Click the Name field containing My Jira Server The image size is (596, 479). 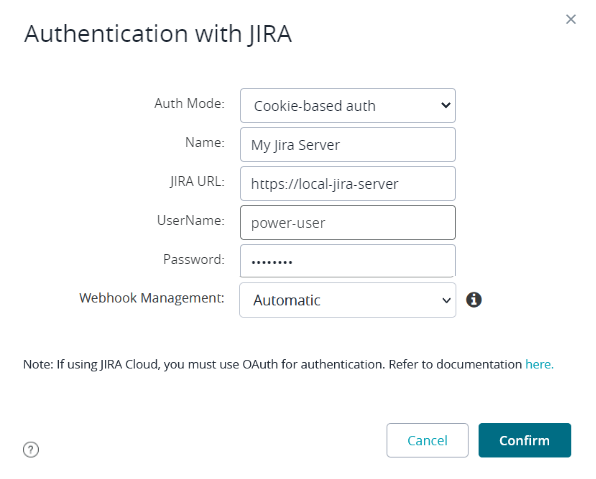[x=348, y=145]
